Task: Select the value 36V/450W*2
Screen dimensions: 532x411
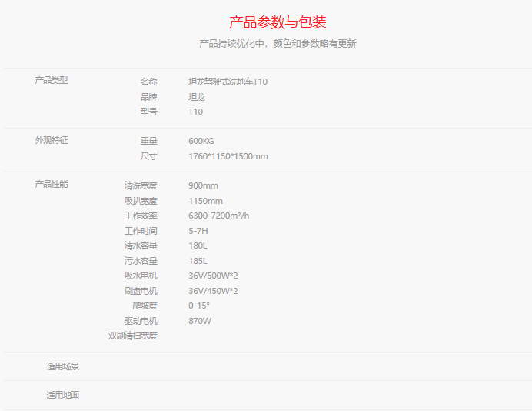Action: click(213, 292)
